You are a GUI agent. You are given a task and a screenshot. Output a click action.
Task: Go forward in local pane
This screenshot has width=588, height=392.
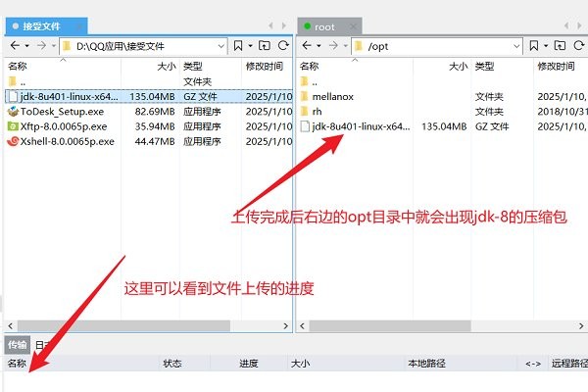41,46
